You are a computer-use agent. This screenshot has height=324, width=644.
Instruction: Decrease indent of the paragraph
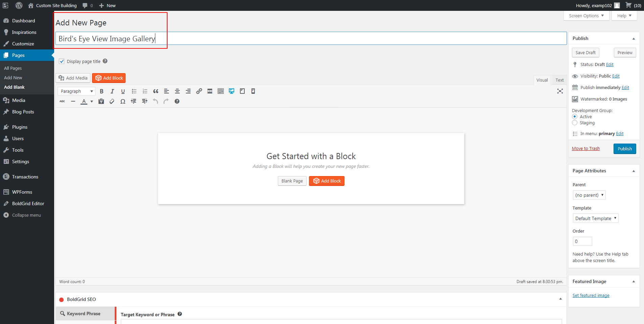(134, 101)
